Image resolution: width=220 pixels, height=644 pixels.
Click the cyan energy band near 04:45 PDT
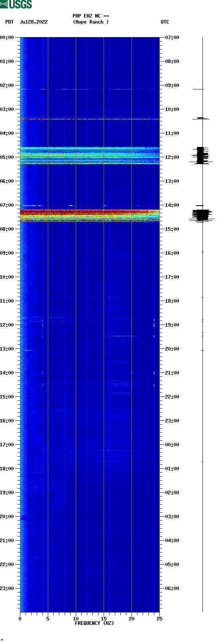coord(90,155)
